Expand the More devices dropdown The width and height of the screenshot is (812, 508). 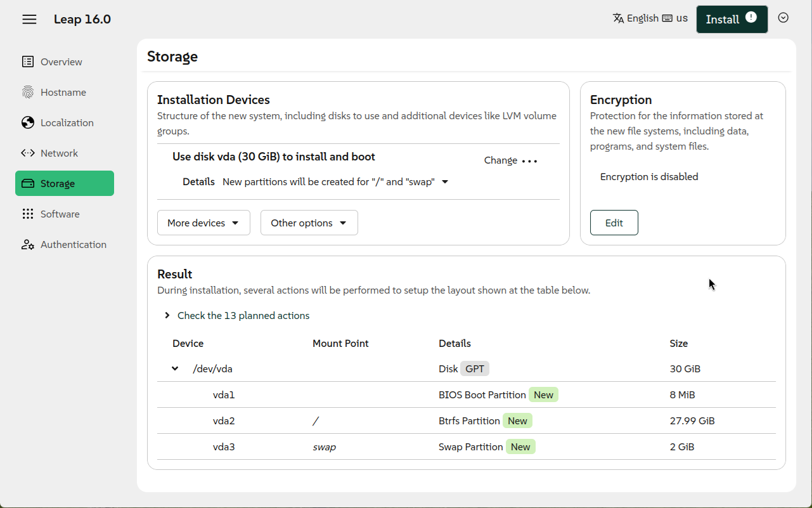tap(203, 223)
